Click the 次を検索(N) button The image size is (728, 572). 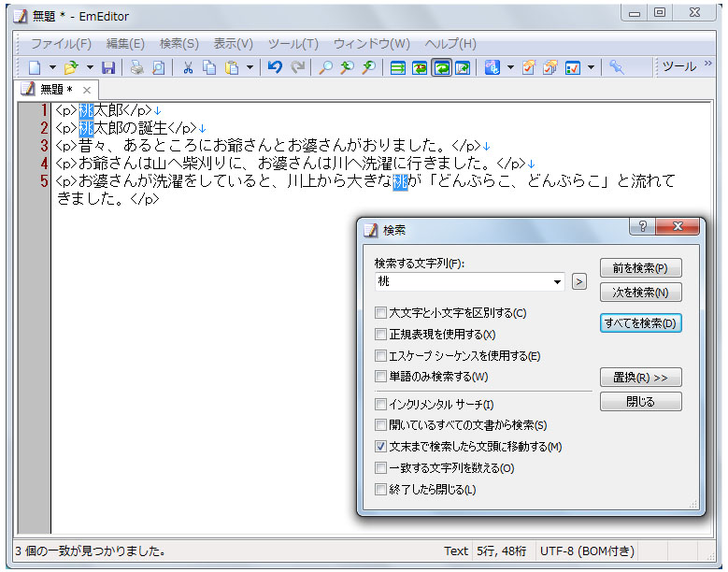coord(640,292)
